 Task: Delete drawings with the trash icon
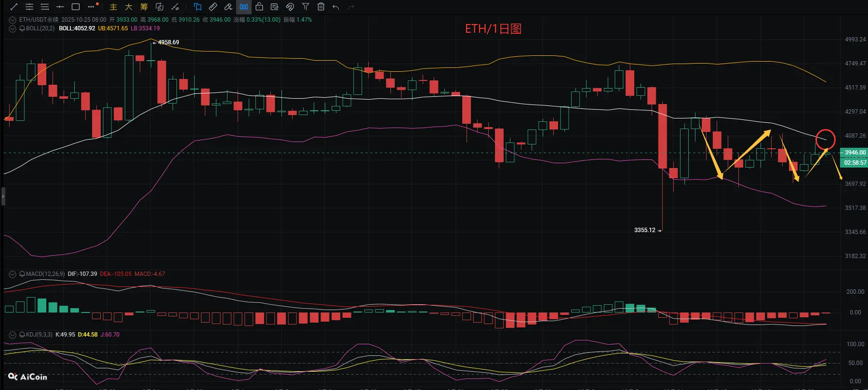(321, 7)
